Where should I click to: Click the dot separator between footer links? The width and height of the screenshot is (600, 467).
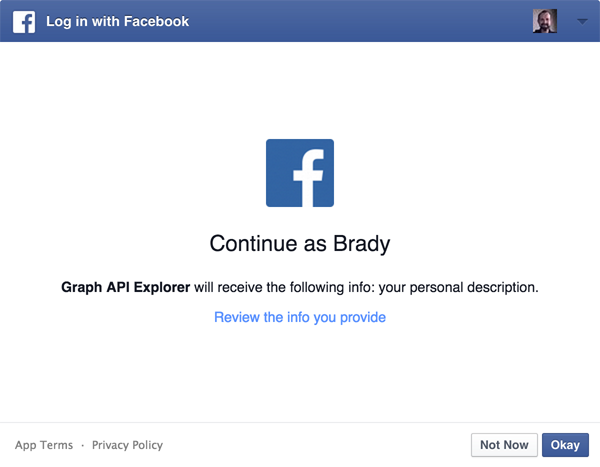pos(82,445)
